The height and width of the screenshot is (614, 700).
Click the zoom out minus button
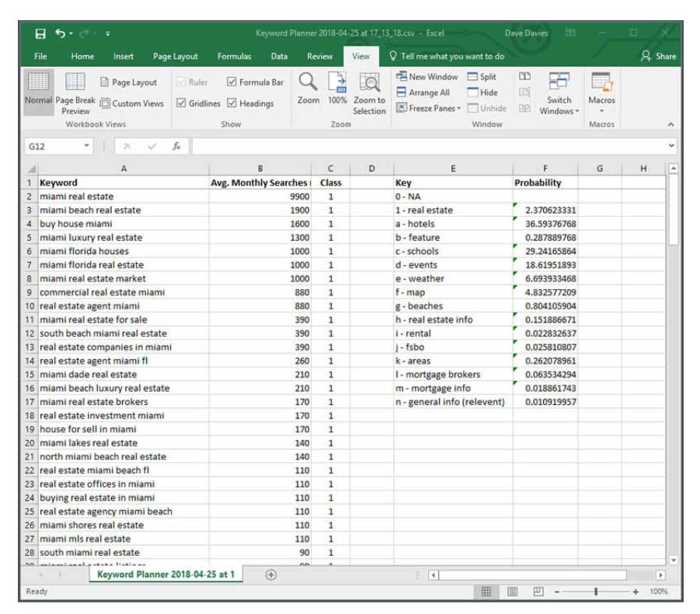pyautogui.click(x=557, y=592)
